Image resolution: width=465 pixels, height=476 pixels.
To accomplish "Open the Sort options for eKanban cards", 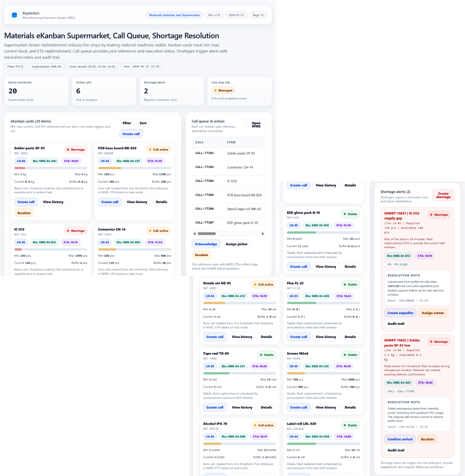I will [x=143, y=123].
